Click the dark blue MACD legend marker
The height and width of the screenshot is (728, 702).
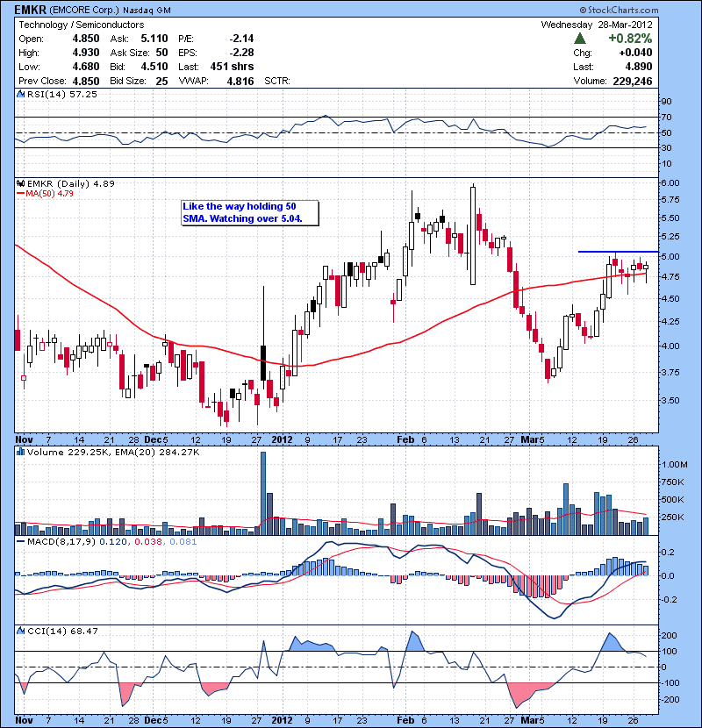click(20, 542)
